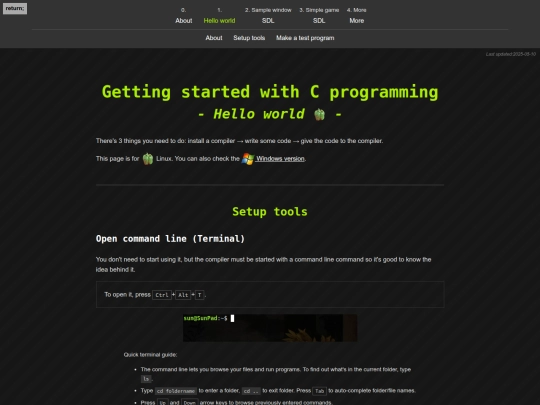Screen dimensions: 540x405
Task: Click the 'cd ..' code snippet
Action: 251,391
